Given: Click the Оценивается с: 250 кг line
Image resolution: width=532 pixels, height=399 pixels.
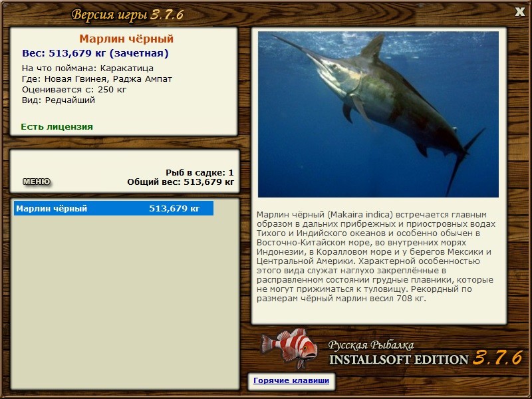Looking at the screenshot, I should (x=74, y=90).
